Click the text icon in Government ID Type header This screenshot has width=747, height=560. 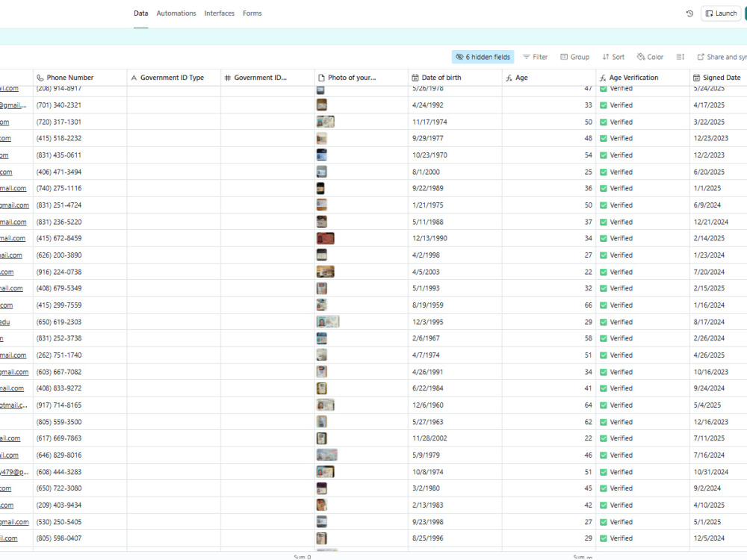click(134, 78)
